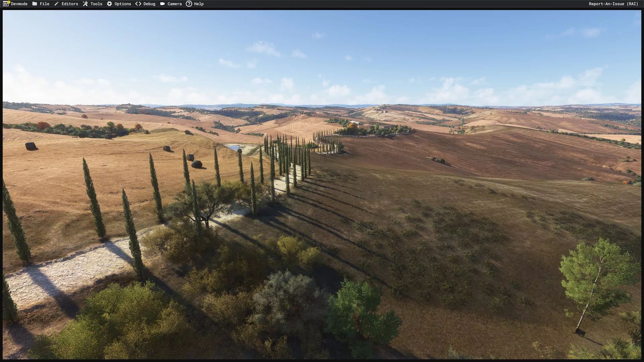The image size is (644, 362).
Task: Click the Editors pencil icon
Action: point(56,4)
